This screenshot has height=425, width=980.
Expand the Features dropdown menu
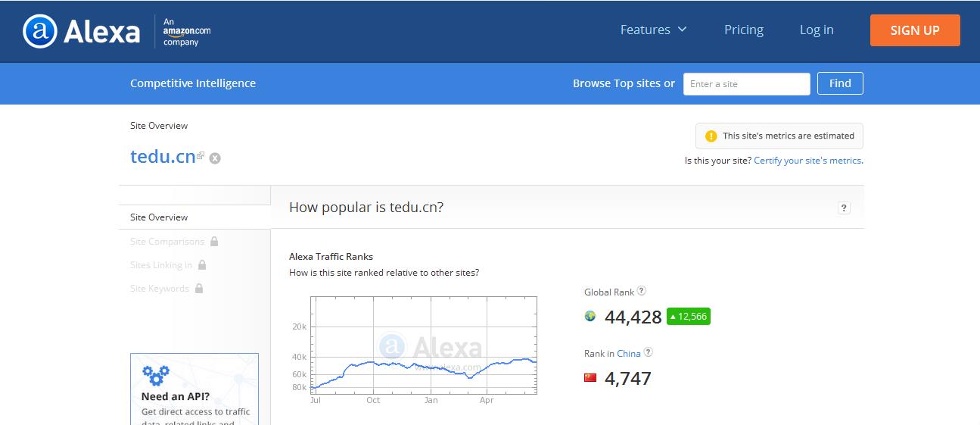(653, 30)
